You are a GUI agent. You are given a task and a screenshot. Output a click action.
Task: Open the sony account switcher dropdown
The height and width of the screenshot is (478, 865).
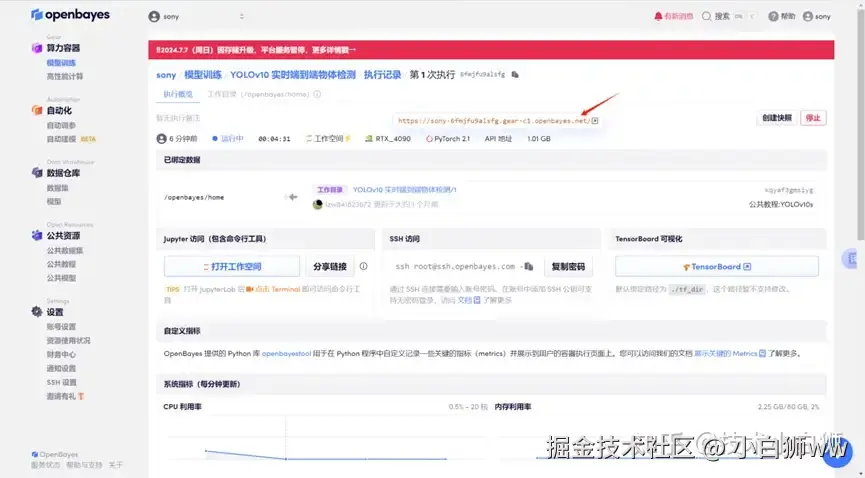pyautogui.click(x=196, y=17)
